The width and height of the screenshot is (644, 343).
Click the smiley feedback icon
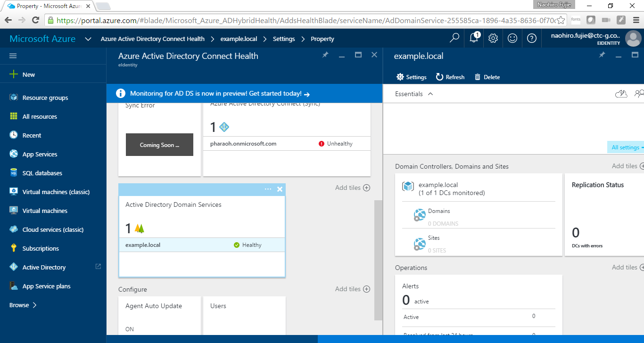pyautogui.click(x=512, y=39)
